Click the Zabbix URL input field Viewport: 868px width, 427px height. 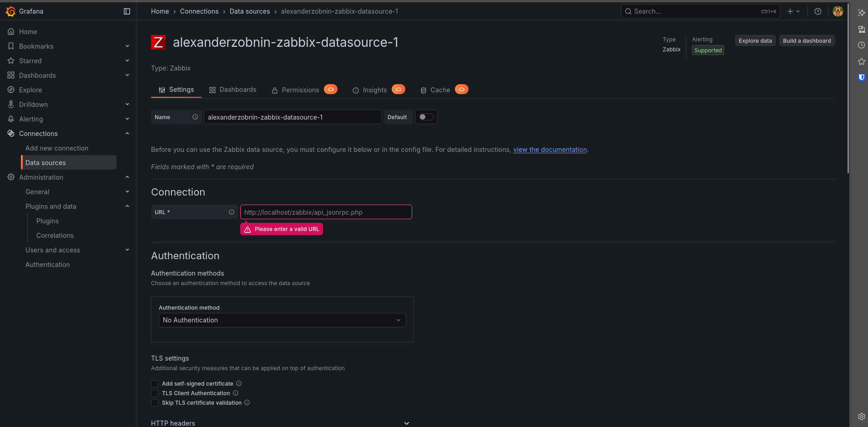[x=326, y=212]
